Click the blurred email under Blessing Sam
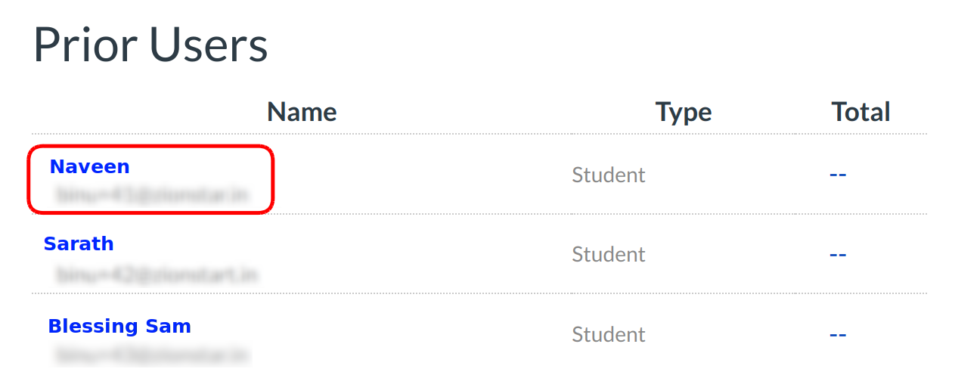The height and width of the screenshot is (372, 980). point(151,354)
